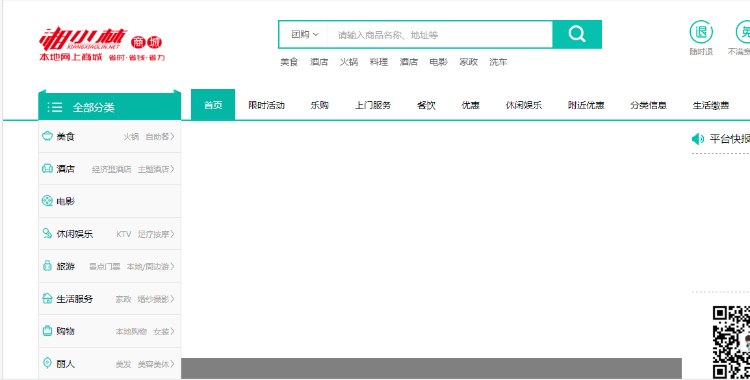
Task: Click the 美食 bowl icon in sidebar
Action: click(47, 136)
